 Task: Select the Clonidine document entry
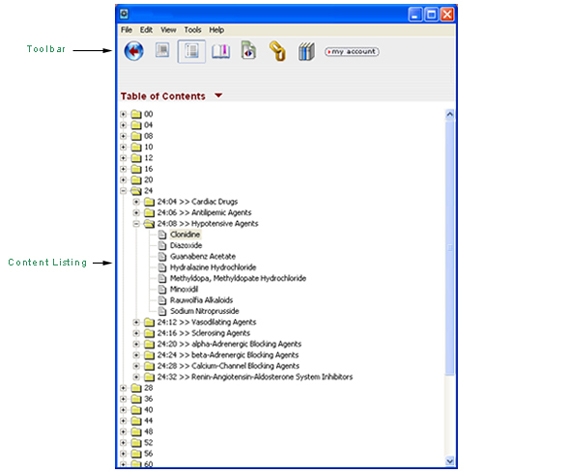click(x=185, y=235)
